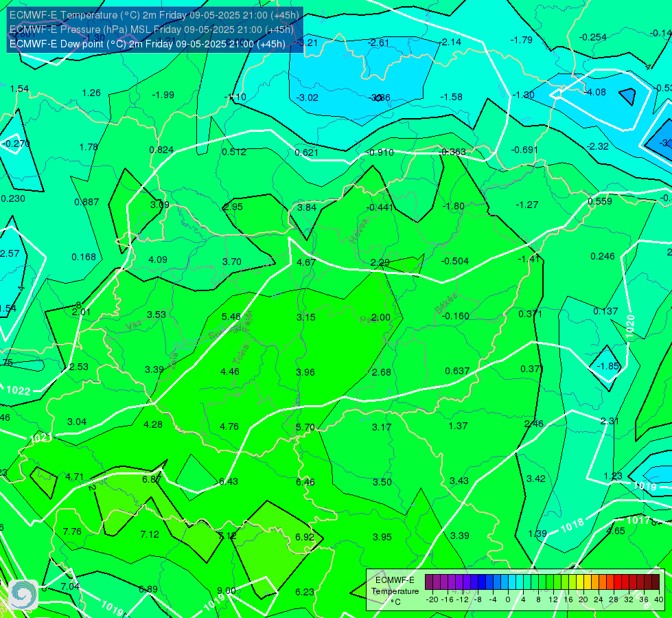Screen dimensions: 672x618
Task: Click the dew point value 0.824
Action: point(161,150)
